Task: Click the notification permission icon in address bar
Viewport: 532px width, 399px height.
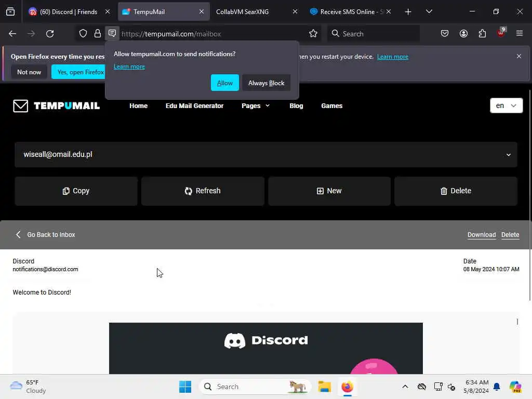Action: click(x=112, y=33)
